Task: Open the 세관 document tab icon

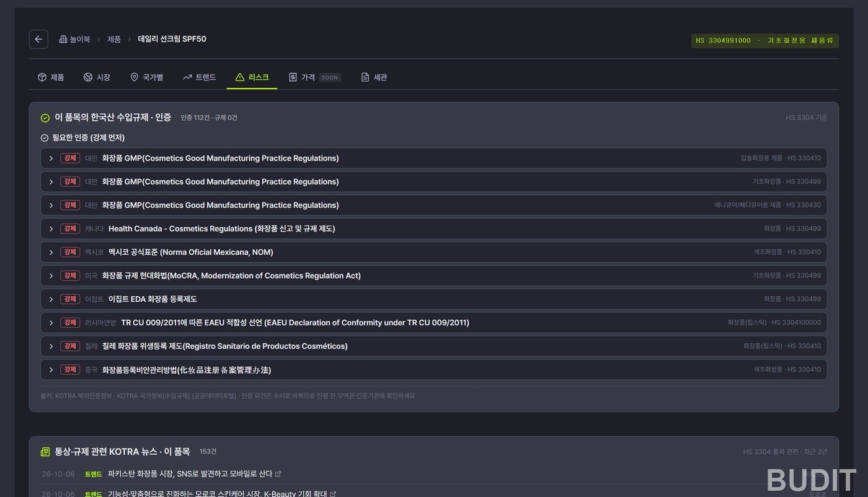Action: 365,77
